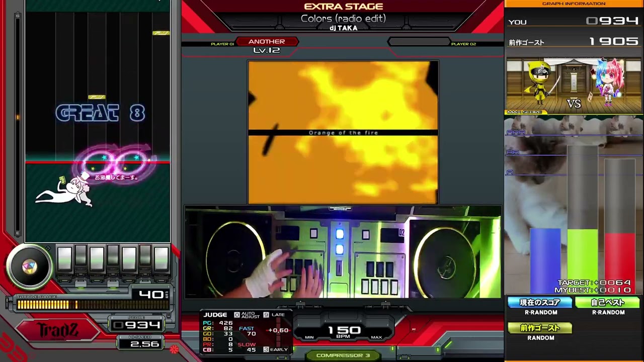
Task: Click the groove gauge 40 percent readout
Action: (151, 294)
